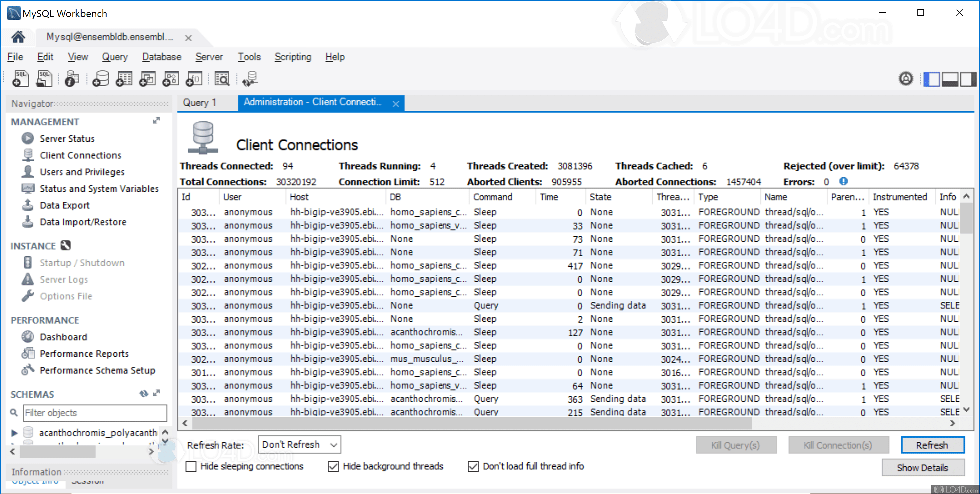Viewport: 980px width, 494px height.
Task: Open the Refresh Rate dropdown
Action: click(x=299, y=444)
